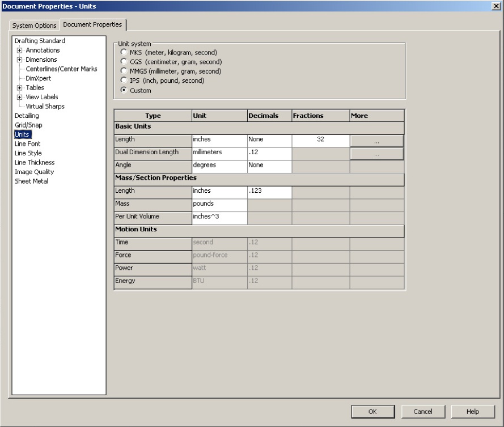The height and width of the screenshot is (427, 504).
Task: Open the Sheet Metal settings
Action: [x=31, y=181]
